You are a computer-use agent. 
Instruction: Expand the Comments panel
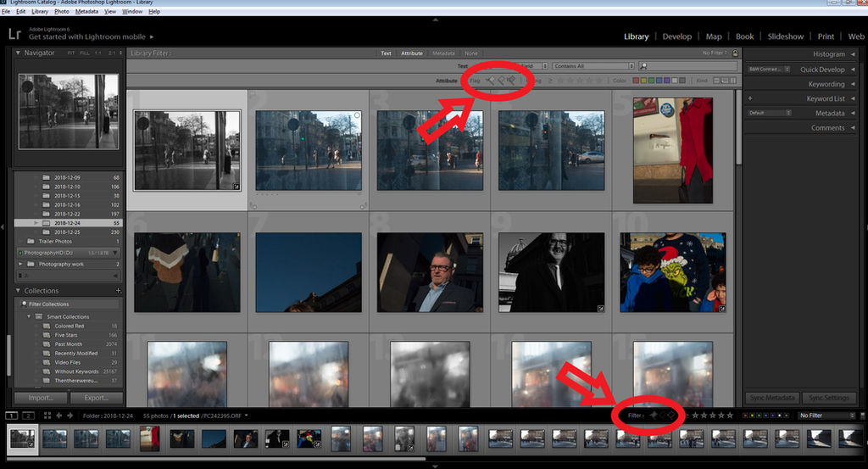click(853, 128)
